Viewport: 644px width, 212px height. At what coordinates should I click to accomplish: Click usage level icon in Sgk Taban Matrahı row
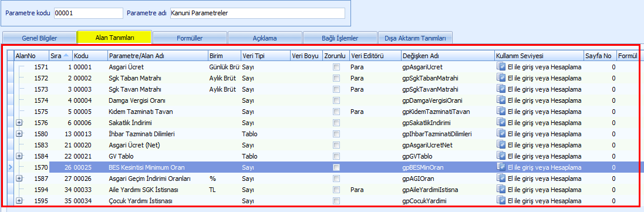point(501,78)
